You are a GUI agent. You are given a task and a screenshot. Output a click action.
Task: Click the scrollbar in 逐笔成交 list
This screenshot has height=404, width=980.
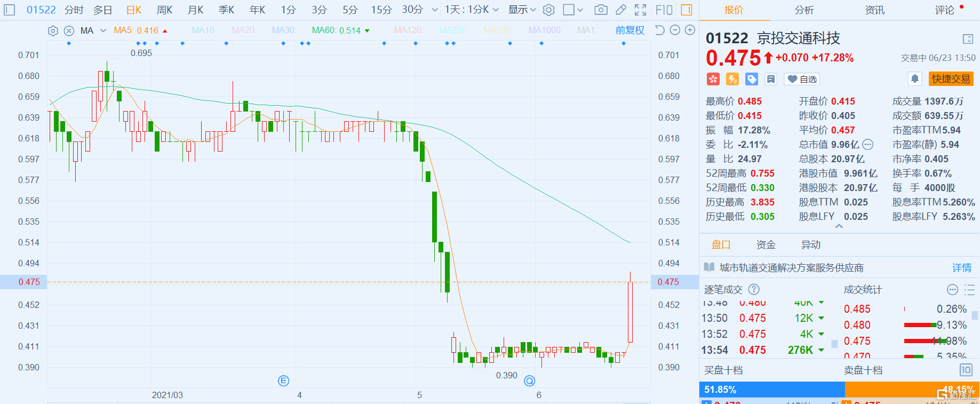point(834,344)
